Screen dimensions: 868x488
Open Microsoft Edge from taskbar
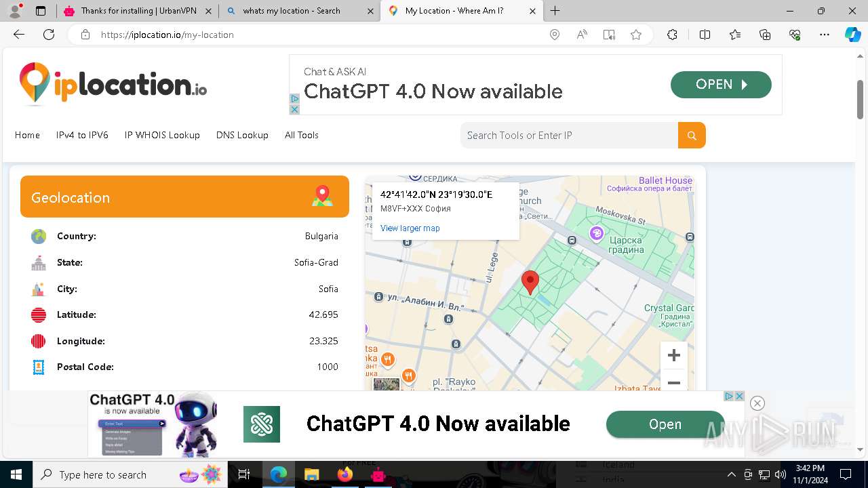pyautogui.click(x=279, y=474)
